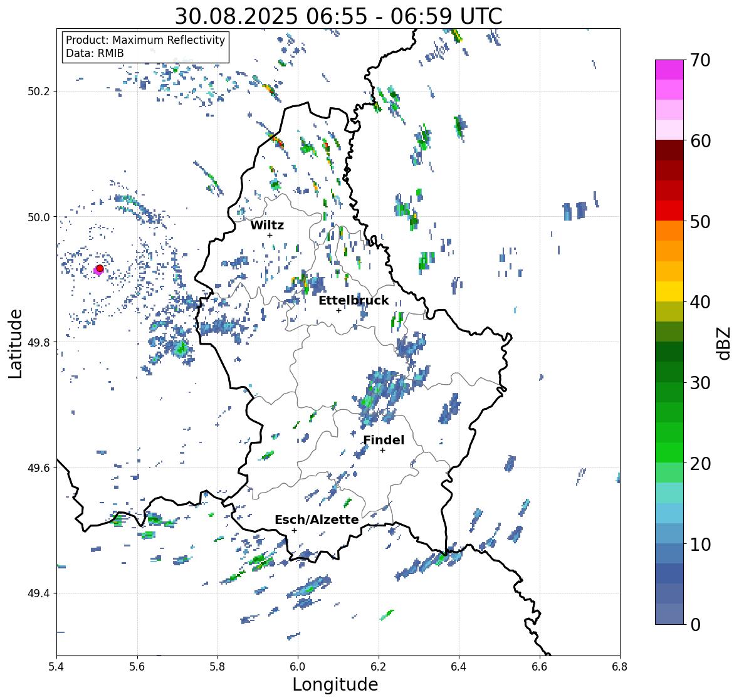Select the Findel station label
739x700 pixels.
[384, 440]
